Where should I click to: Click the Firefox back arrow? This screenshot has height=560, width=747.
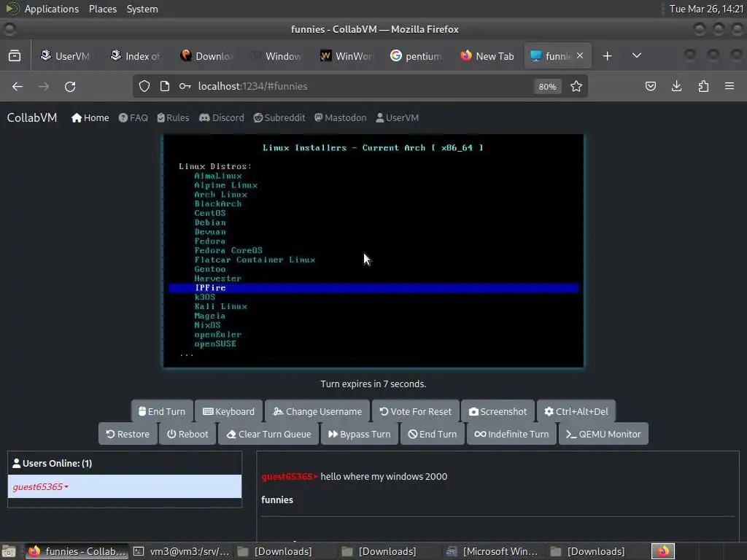pyautogui.click(x=18, y=86)
